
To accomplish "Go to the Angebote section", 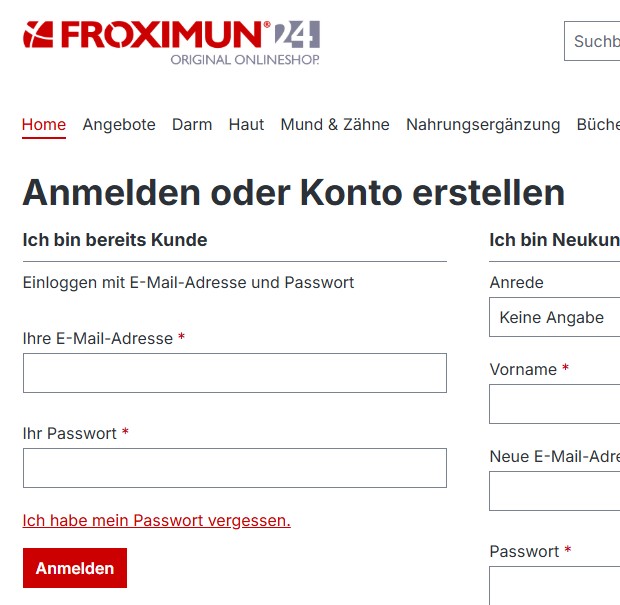I will coord(119,125).
